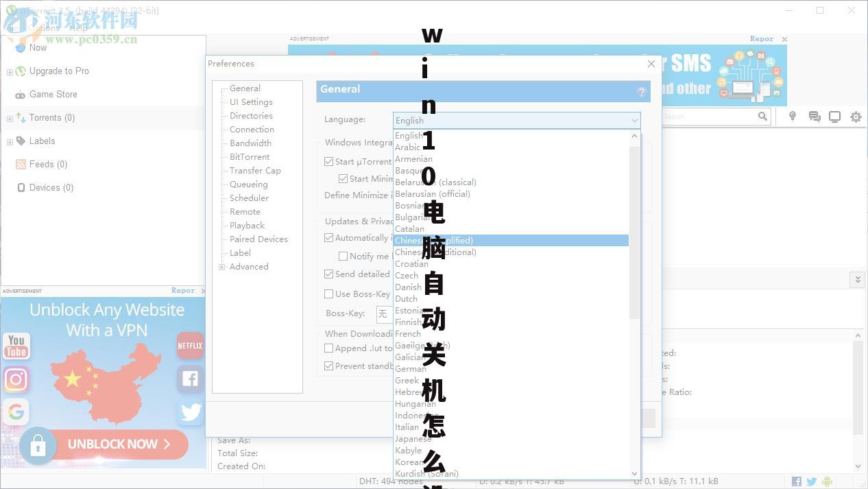Open Game Store from the sidebar icon
This screenshot has width=868, height=489.
click(20, 95)
